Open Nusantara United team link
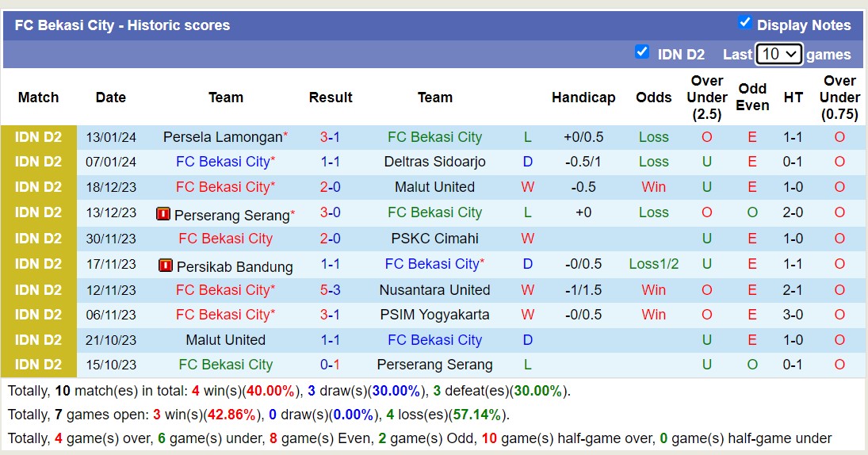 [x=434, y=290]
